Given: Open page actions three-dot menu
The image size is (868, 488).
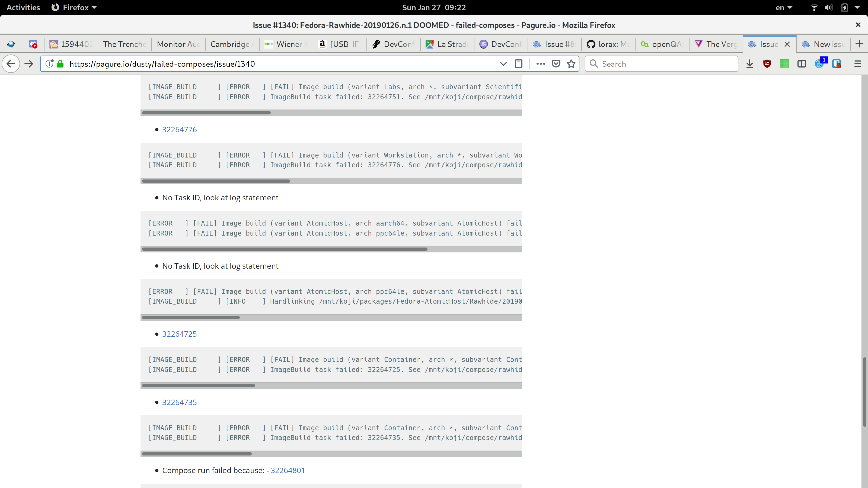Looking at the screenshot, I should (541, 64).
